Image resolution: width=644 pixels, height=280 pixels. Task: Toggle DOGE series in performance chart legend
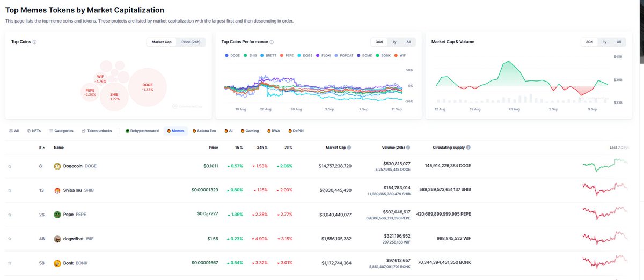click(232, 55)
